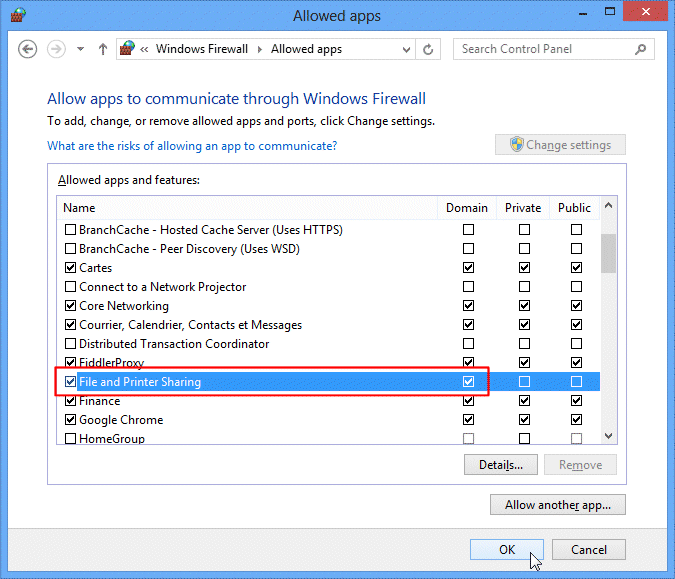Select Windows Firewall in the breadcrumb
The width and height of the screenshot is (675, 579).
(202, 49)
